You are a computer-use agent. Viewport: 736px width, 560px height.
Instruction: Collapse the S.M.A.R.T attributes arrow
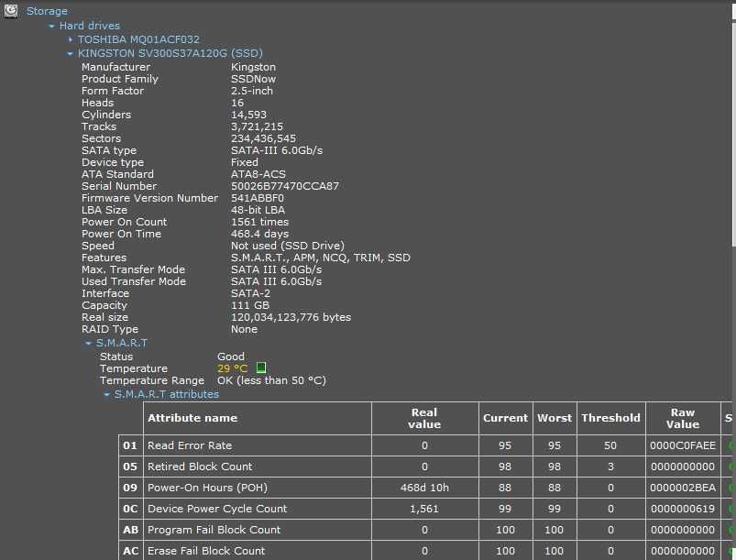106,394
